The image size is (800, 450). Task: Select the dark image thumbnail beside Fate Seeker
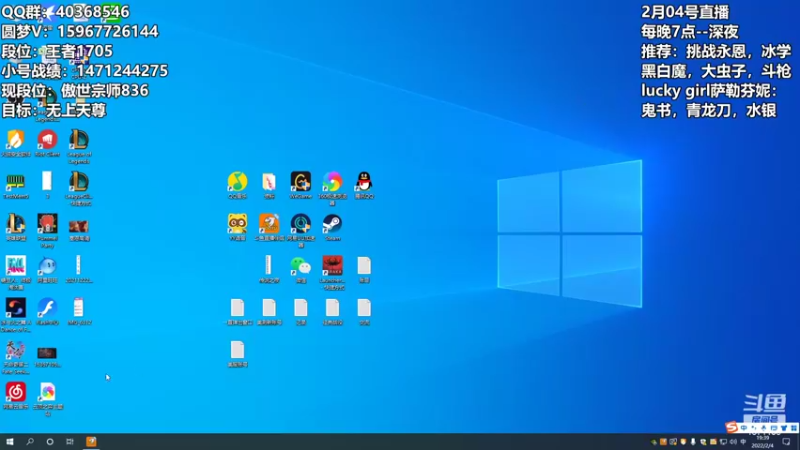click(47, 353)
